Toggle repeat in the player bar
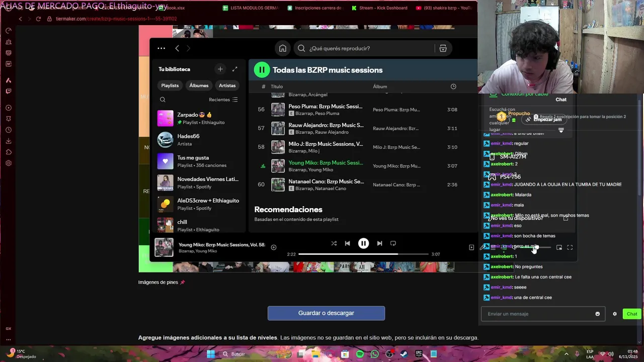 [393, 243]
